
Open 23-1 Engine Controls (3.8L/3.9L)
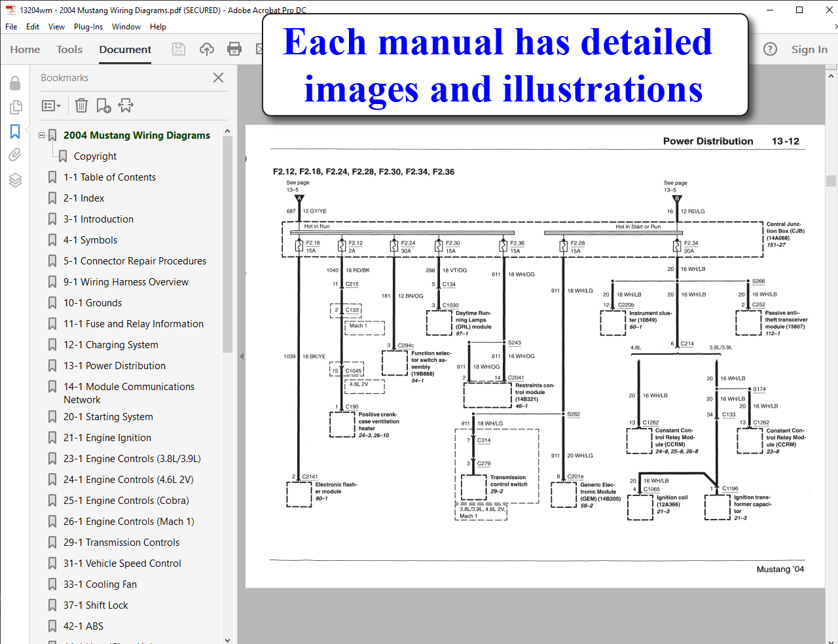[x=132, y=459]
